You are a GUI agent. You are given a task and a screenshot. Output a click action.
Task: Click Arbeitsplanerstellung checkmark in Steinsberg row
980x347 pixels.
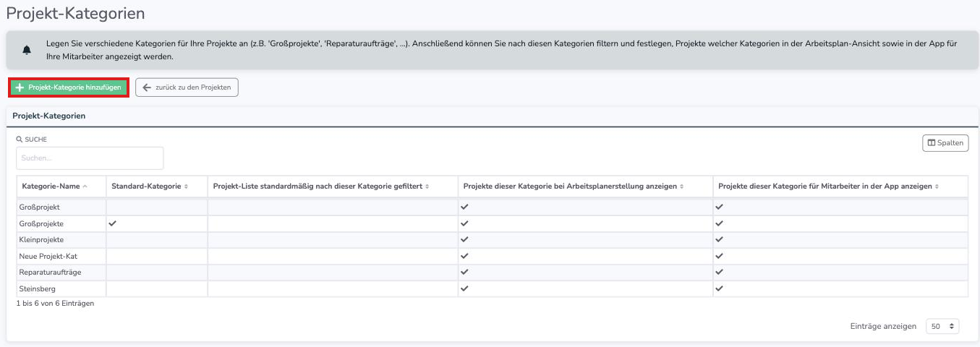[464, 288]
